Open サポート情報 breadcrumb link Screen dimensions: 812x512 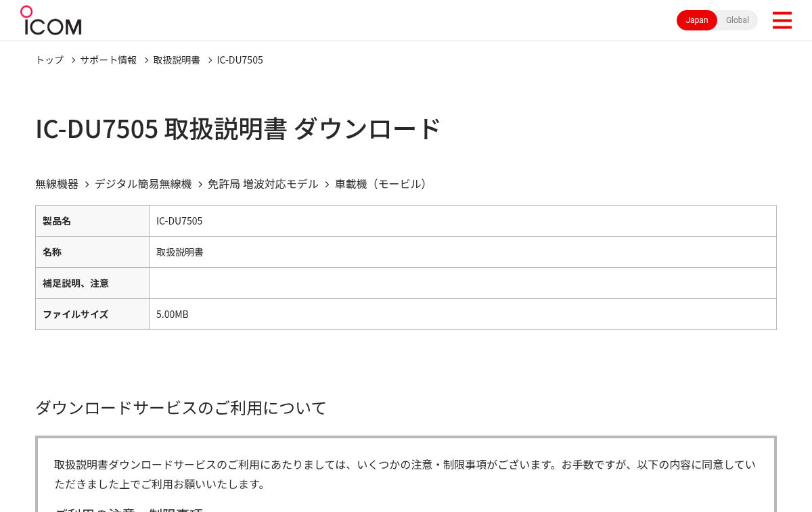point(108,60)
